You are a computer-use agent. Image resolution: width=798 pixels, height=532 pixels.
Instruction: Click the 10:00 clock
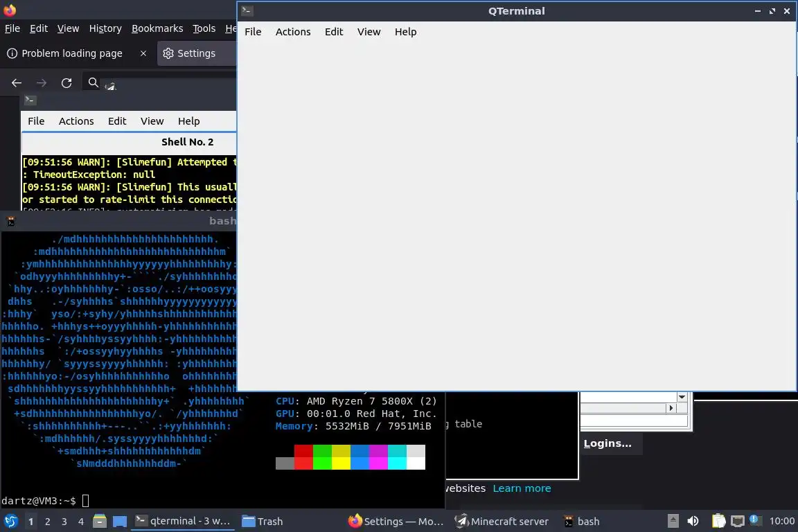click(781, 521)
